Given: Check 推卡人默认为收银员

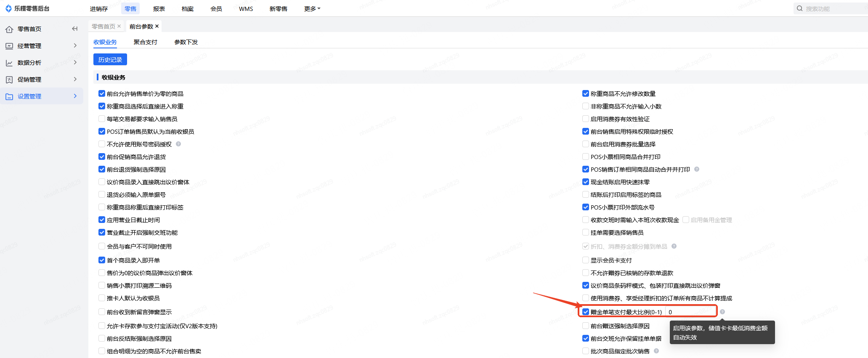Looking at the screenshot, I should [102, 298].
